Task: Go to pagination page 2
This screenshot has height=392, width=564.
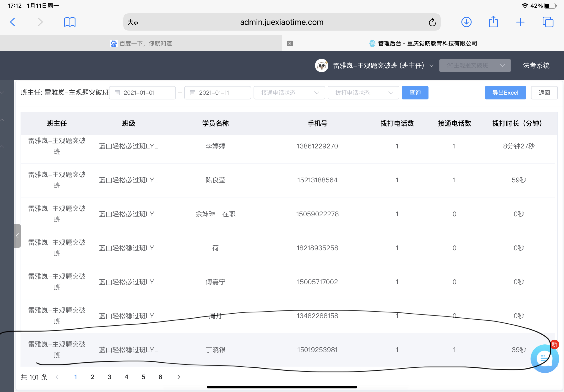Action: click(92, 377)
